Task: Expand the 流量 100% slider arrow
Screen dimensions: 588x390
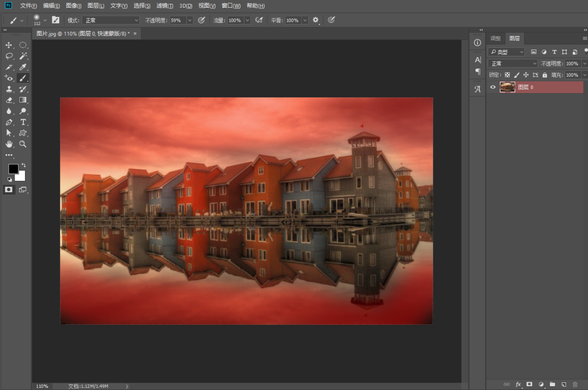Action: pyautogui.click(x=248, y=20)
